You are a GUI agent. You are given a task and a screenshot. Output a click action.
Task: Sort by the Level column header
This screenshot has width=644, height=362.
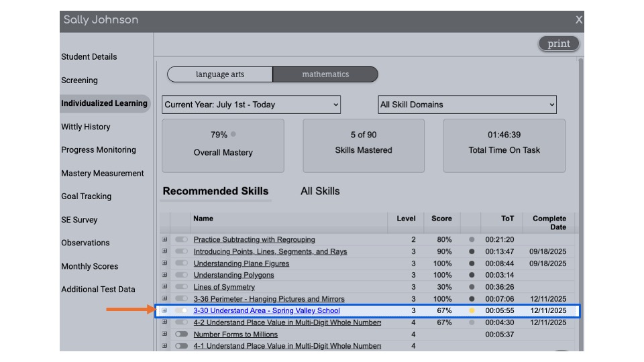tap(407, 219)
